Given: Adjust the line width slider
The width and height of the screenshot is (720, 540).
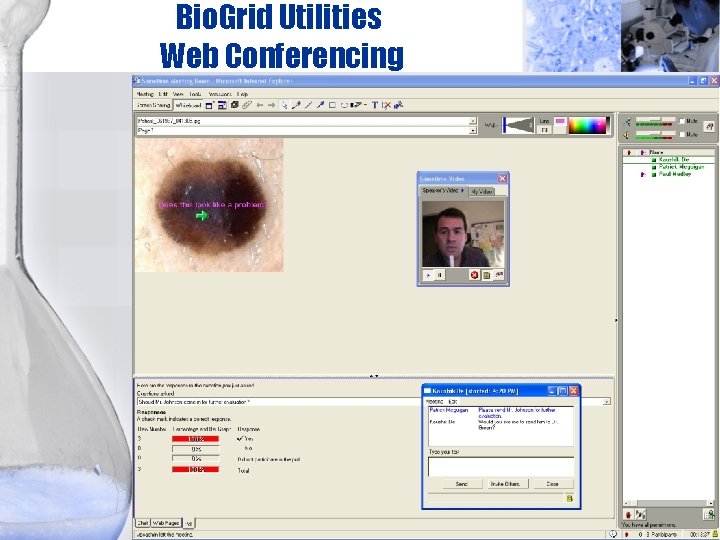Looking at the screenshot, I should pyautogui.click(x=518, y=125).
